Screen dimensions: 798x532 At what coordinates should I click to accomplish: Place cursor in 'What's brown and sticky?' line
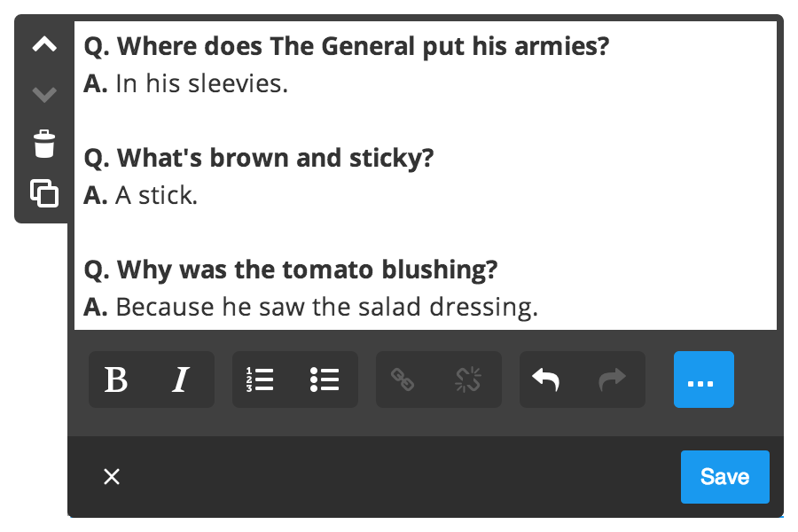(x=276, y=159)
